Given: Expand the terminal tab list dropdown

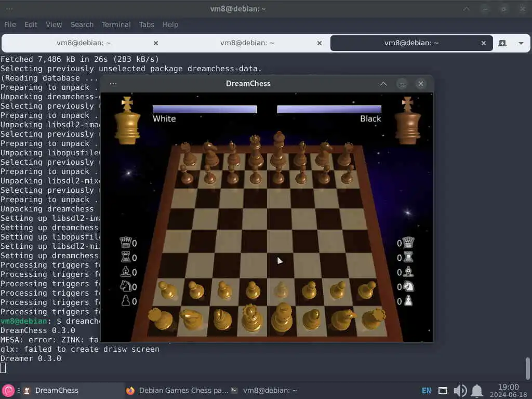Looking at the screenshot, I should [521, 43].
